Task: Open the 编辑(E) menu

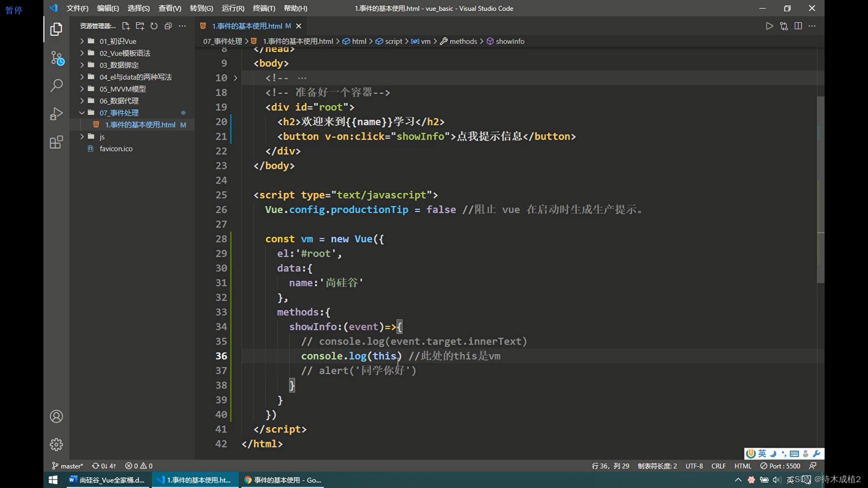Action: point(108,8)
